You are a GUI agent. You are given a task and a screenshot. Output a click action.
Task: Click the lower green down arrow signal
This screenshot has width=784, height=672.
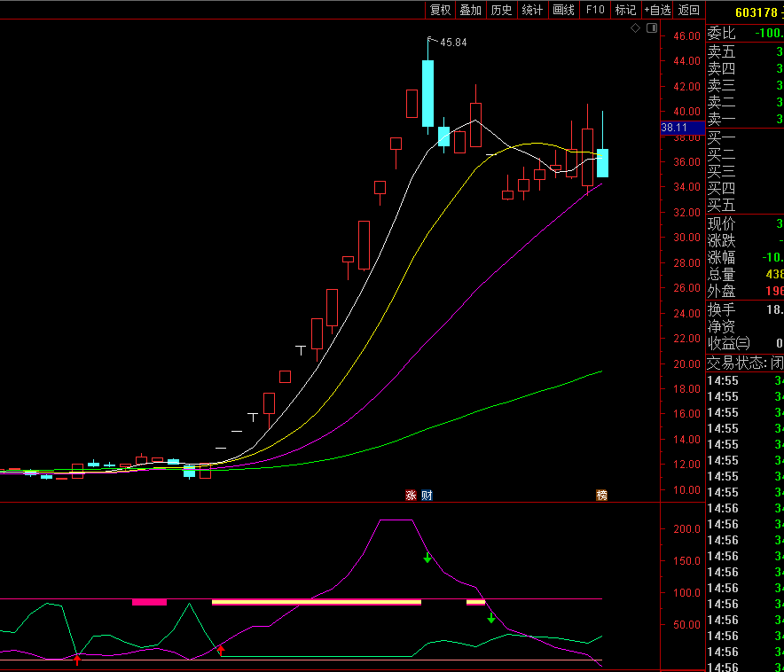[x=491, y=618]
